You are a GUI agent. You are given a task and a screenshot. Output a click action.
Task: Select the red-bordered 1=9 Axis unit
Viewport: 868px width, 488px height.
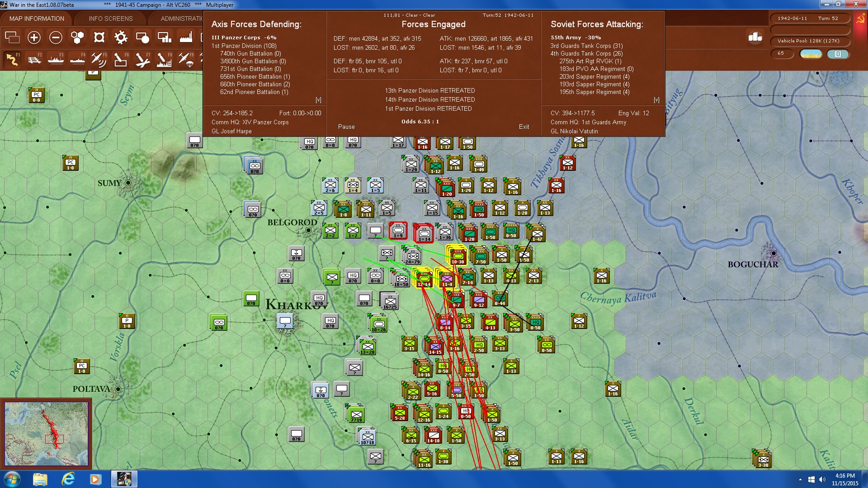pos(398,231)
